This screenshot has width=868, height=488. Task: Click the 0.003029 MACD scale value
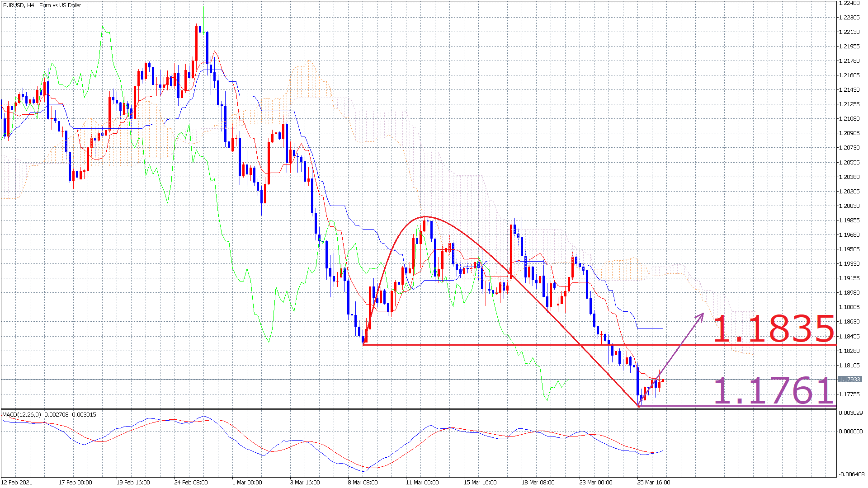coord(850,413)
